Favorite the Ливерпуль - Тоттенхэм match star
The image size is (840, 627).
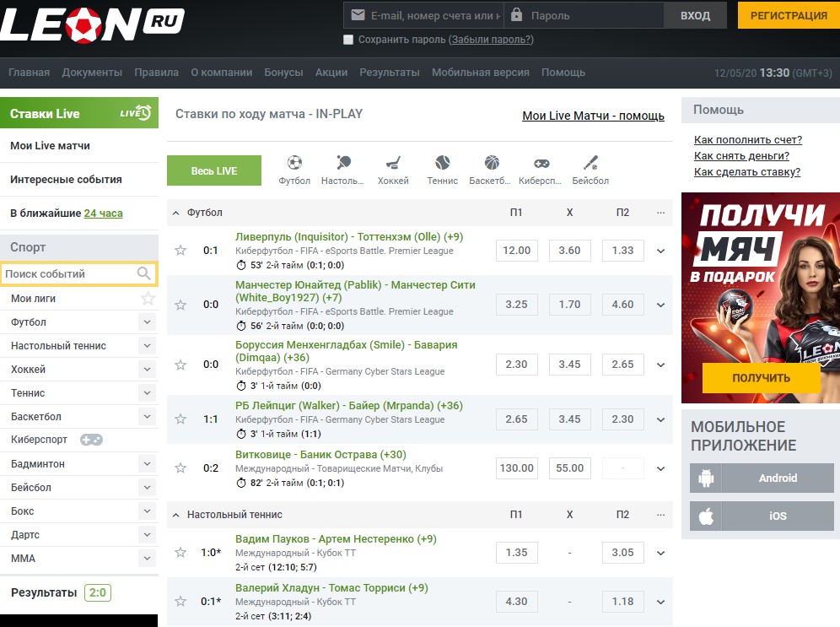click(x=180, y=251)
